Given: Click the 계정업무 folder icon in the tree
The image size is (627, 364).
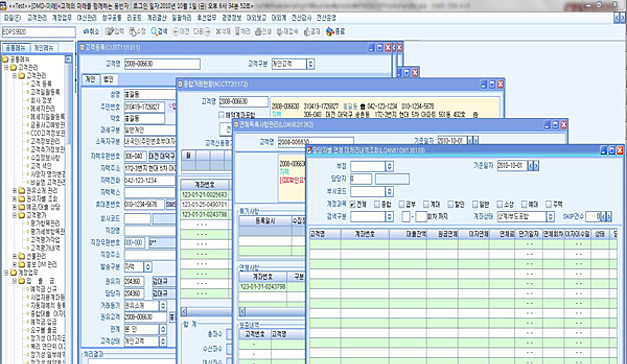Looking at the screenshot, I should (13, 272).
